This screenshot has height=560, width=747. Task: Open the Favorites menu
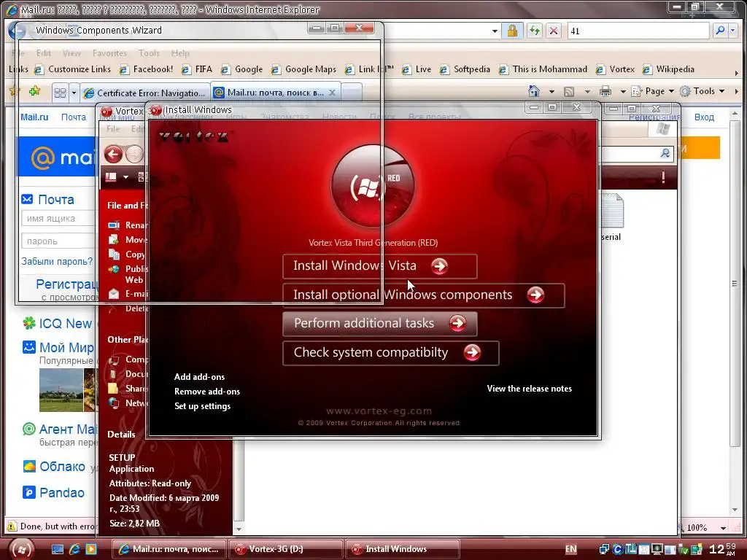click(109, 52)
